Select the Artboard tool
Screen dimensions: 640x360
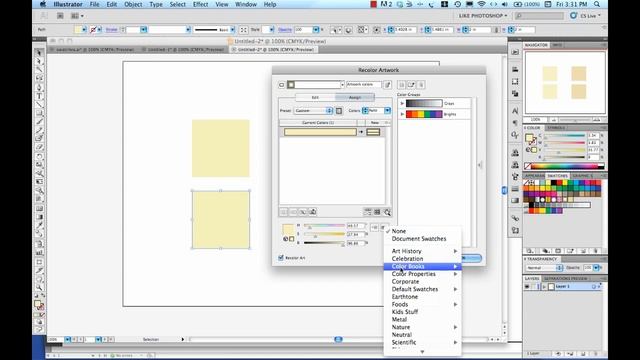tap(39, 262)
